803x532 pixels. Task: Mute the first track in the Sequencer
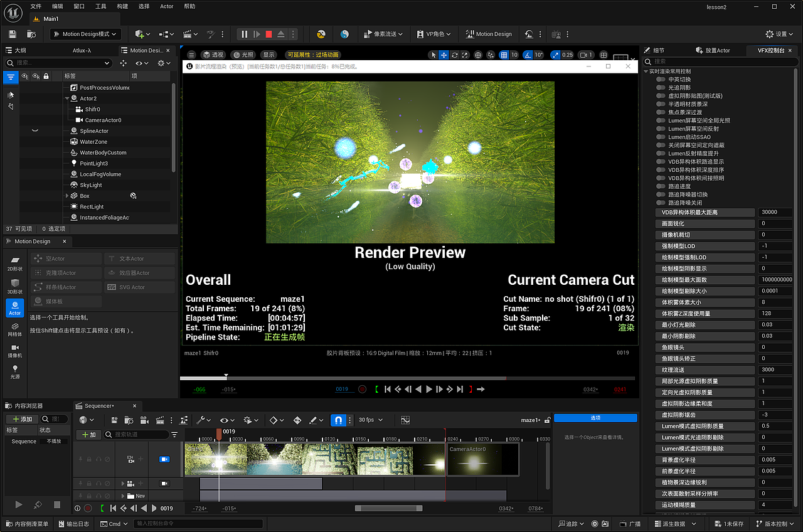(x=107, y=459)
